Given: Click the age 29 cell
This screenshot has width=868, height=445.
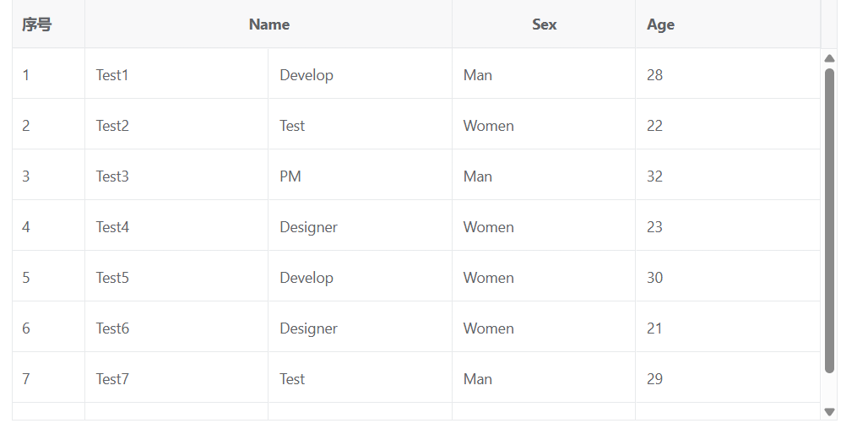Looking at the screenshot, I should [654, 379].
